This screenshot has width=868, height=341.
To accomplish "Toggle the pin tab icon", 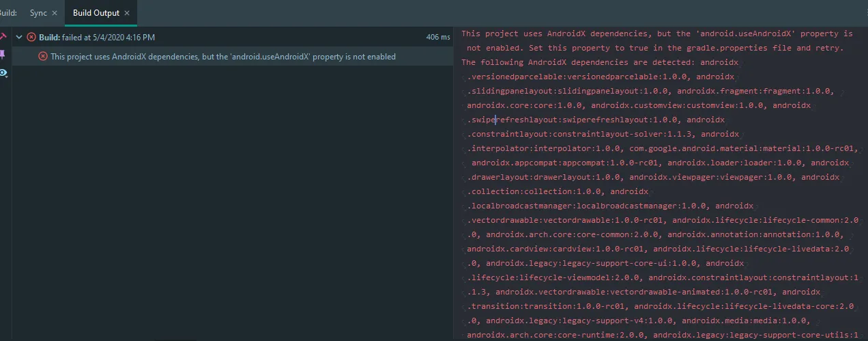I will pos(3,55).
